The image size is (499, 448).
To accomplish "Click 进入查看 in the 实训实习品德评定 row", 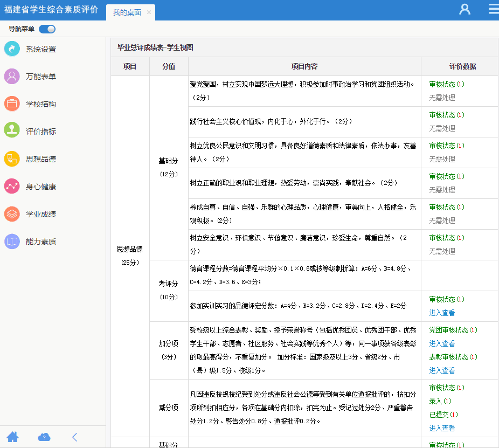I will (442, 313).
